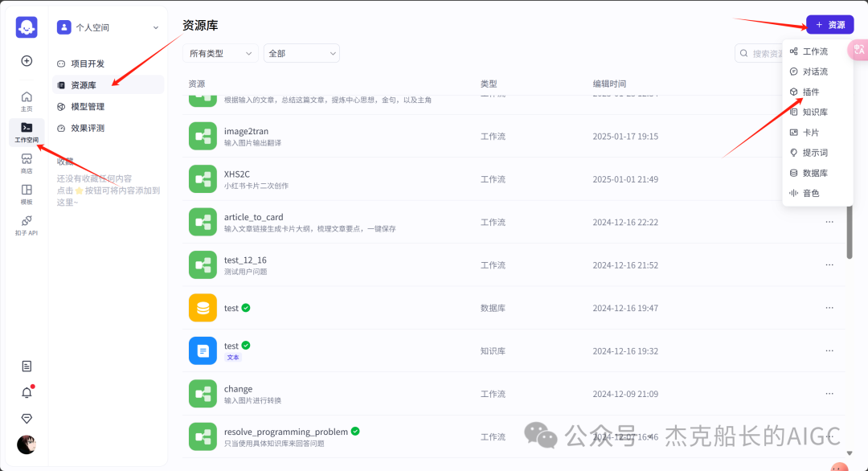Open more options for change row
Image resolution: width=868 pixels, height=471 pixels.
[x=829, y=394]
